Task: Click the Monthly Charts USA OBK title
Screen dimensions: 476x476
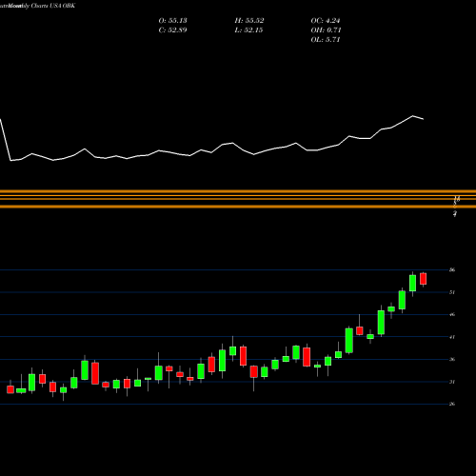Action: tap(37, 6)
